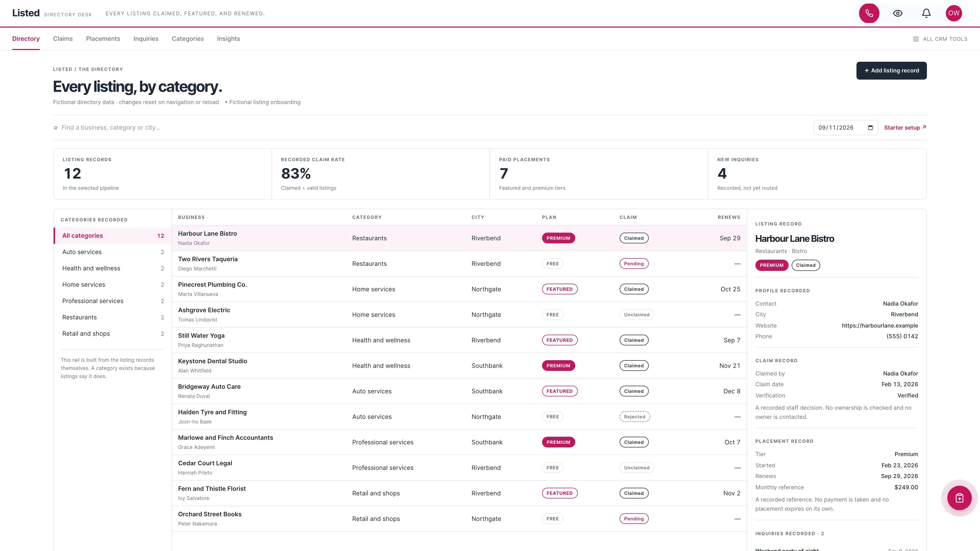The image size is (980, 551).
Task: Filter by Health and wellness category
Action: click(113, 268)
